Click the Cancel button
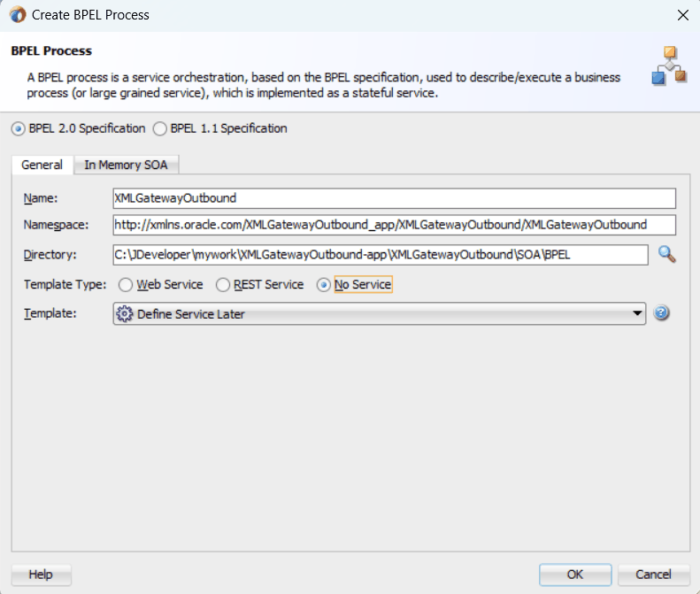 (653, 575)
